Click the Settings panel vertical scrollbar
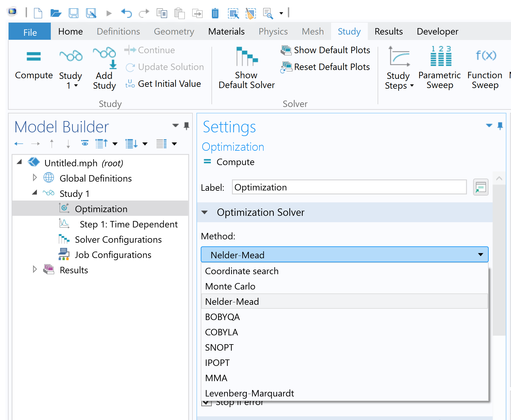The image size is (511, 420). 499,260
